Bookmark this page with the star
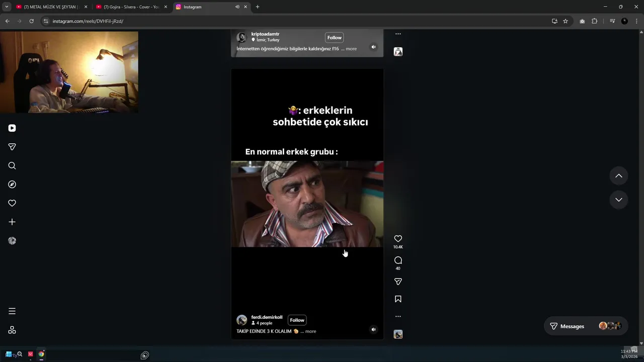Screen dimensions: 644x362 [x=566, y=21]
